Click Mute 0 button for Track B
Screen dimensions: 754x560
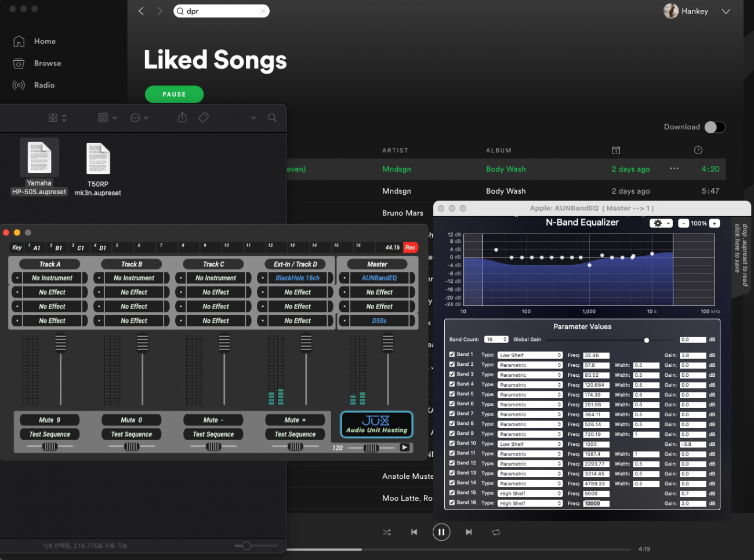(x=132, y=420)
